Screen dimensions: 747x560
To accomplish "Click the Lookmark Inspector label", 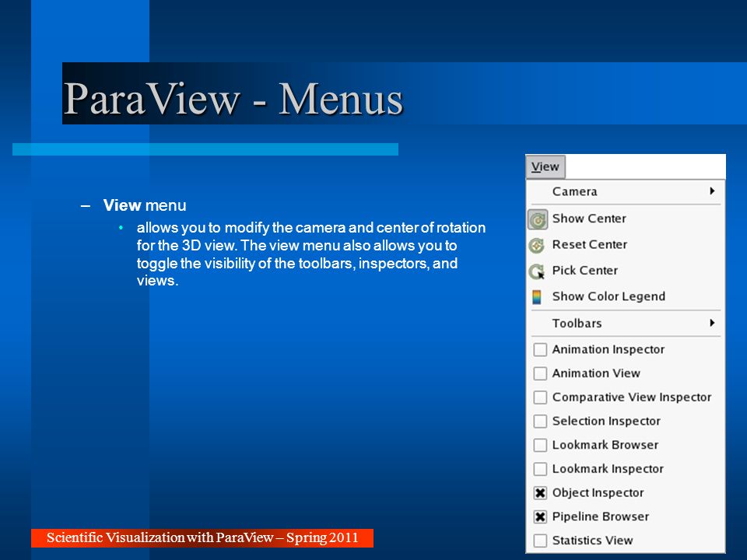I will click(x=608, y=468).
